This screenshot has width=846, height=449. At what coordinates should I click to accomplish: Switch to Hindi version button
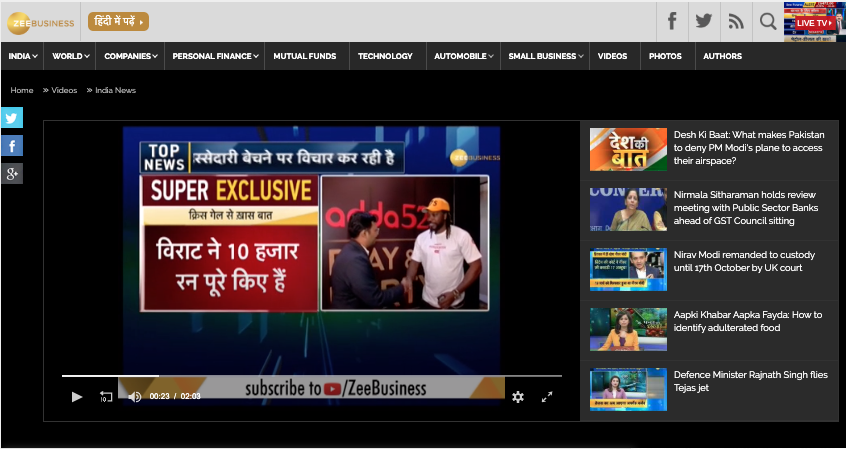(x=118, y=22)
